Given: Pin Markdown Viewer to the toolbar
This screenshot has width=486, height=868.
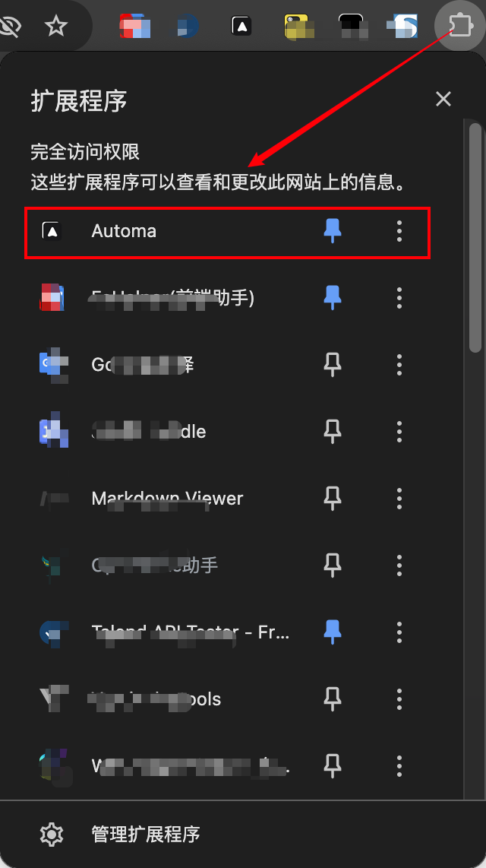Looking at the screenshot, I should pos(333,499).
